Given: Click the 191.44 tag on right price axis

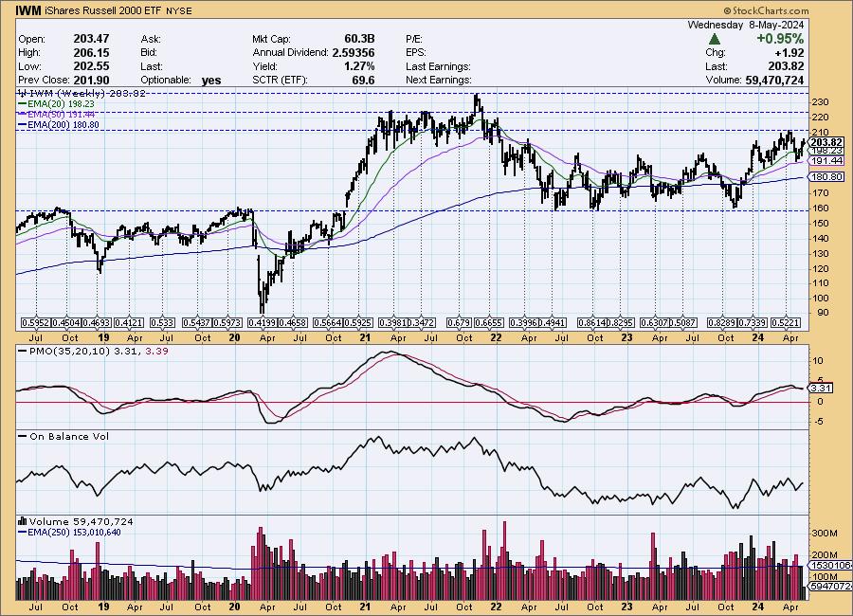Looking at the screenshot, I should (826, 160).
